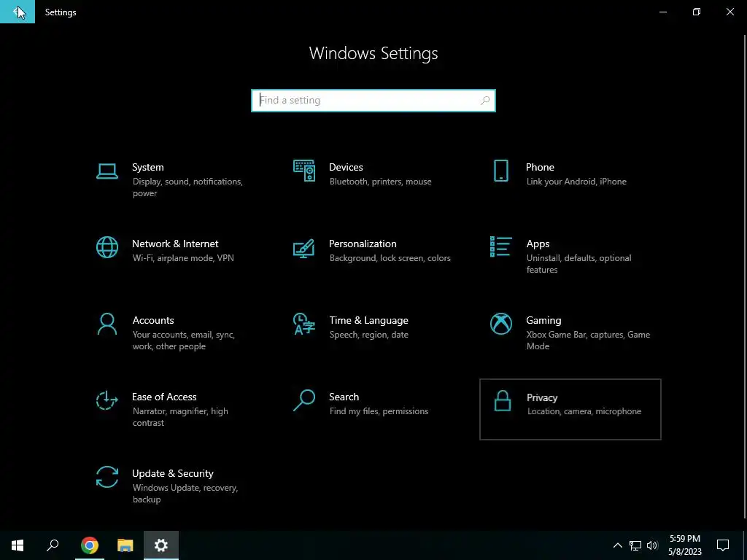
Task: Click the Phone icon
Action: (x=500, y=171)
